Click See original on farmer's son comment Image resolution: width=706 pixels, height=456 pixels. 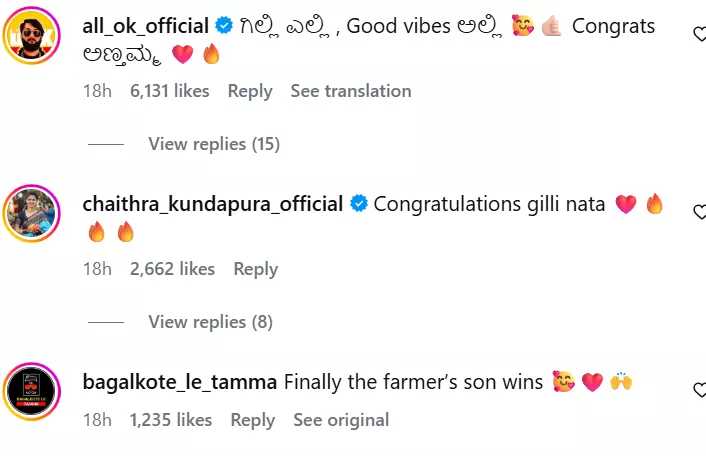click(x=339, y=420)
